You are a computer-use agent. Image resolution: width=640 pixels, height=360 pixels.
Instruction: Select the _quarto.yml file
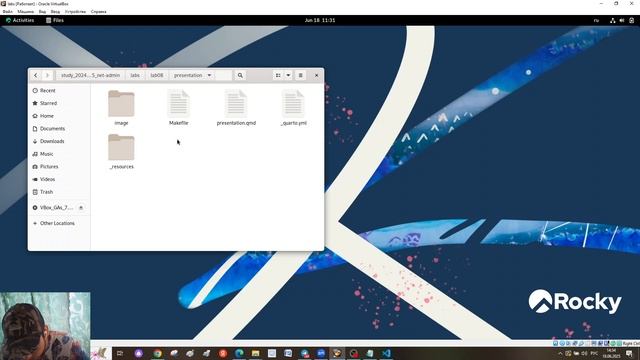[293, 108]
